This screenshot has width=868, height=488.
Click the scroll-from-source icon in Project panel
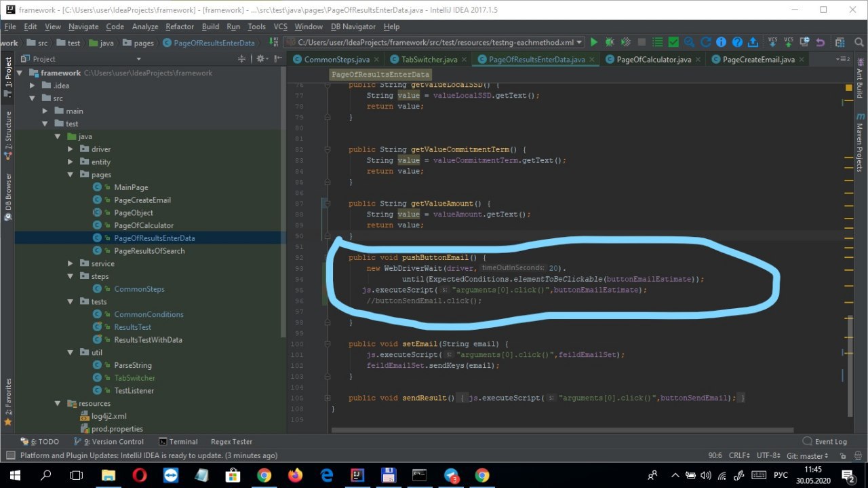[x=241, y=59]
